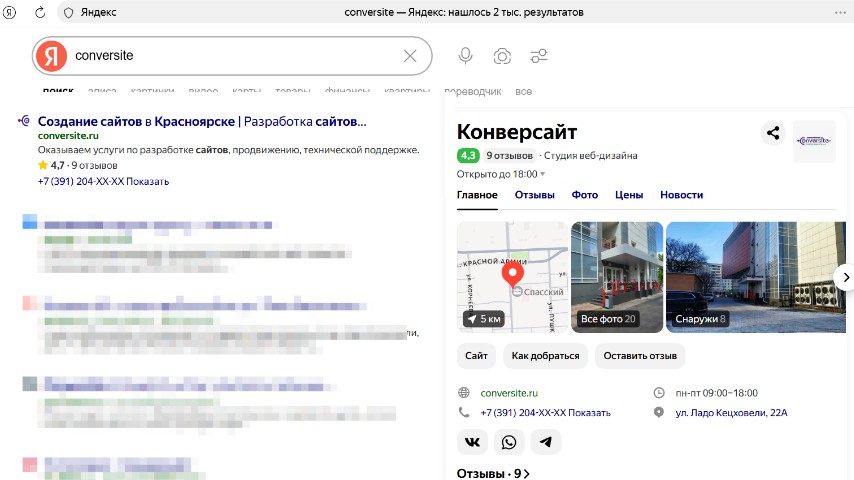This screenshot has width=854, height=480.
Task: Open image search camera icon
Action: (x=502, y=56)
